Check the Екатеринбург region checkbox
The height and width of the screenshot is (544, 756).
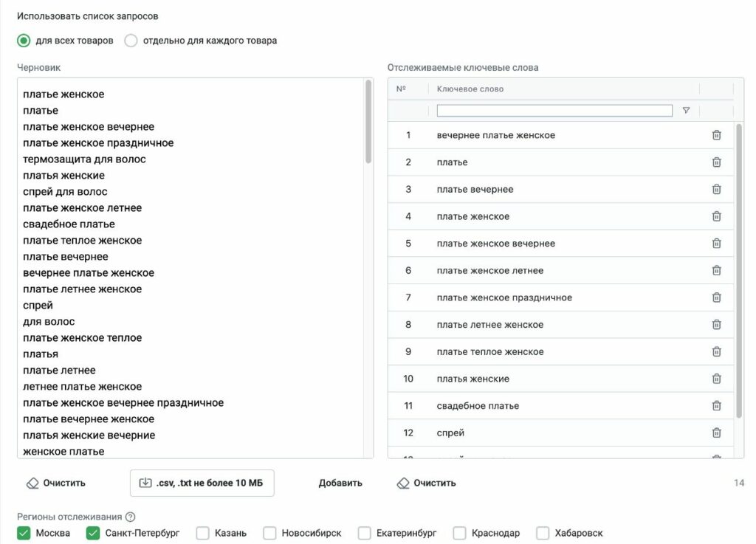tap(364, 532)
